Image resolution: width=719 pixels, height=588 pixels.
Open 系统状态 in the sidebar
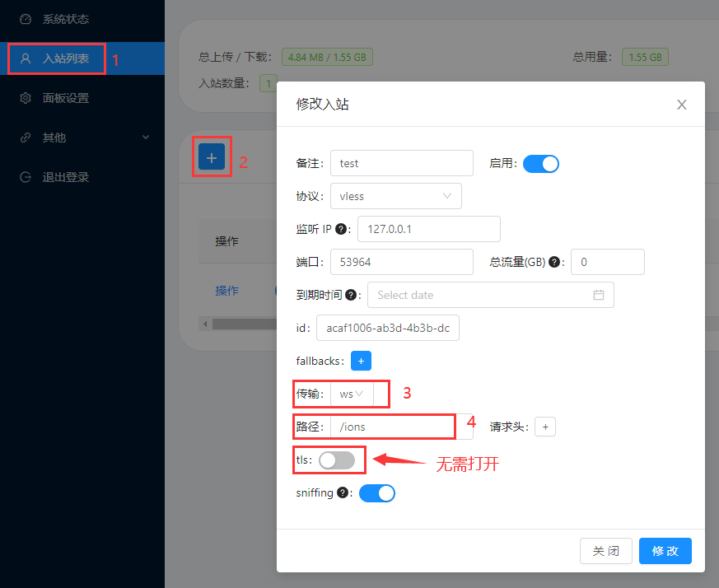[x=66, y=19]
